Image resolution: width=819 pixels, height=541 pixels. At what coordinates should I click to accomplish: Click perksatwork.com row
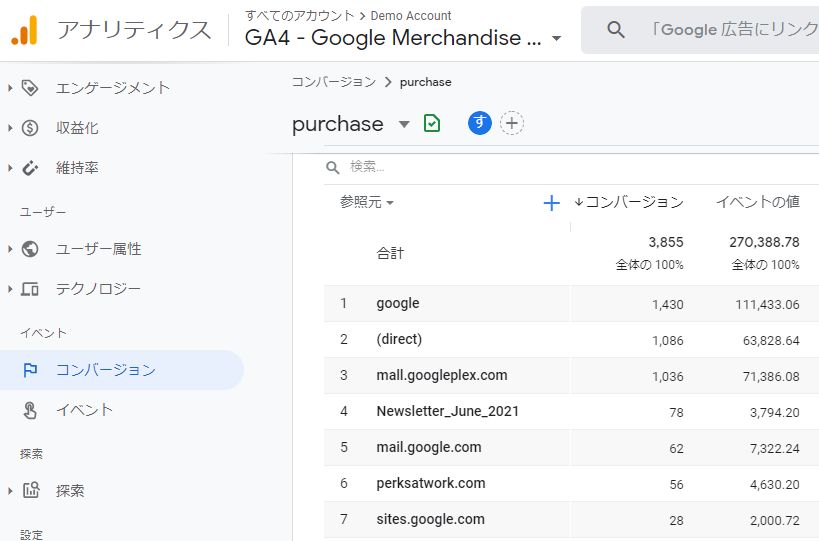(571, 484)
